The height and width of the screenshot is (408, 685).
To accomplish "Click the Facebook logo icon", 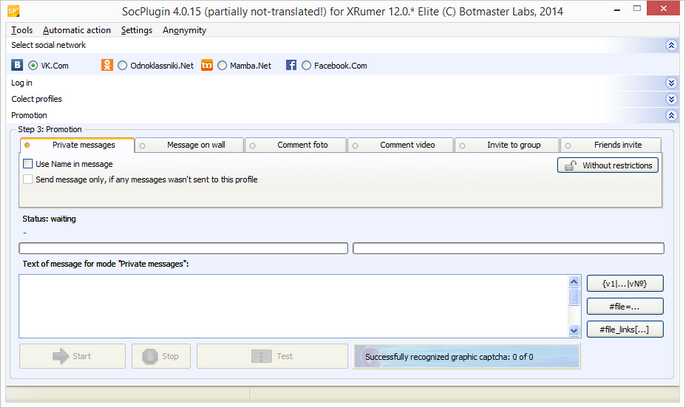I will pos(291,66).
